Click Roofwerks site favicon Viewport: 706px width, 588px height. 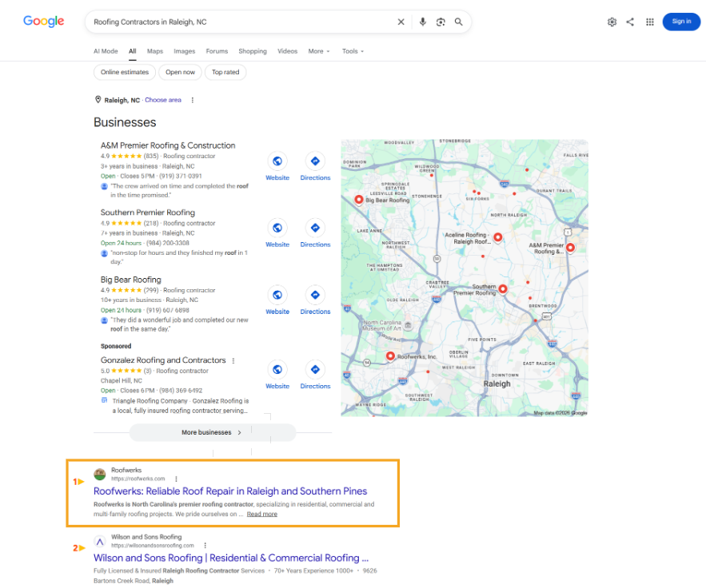point(99,475)
